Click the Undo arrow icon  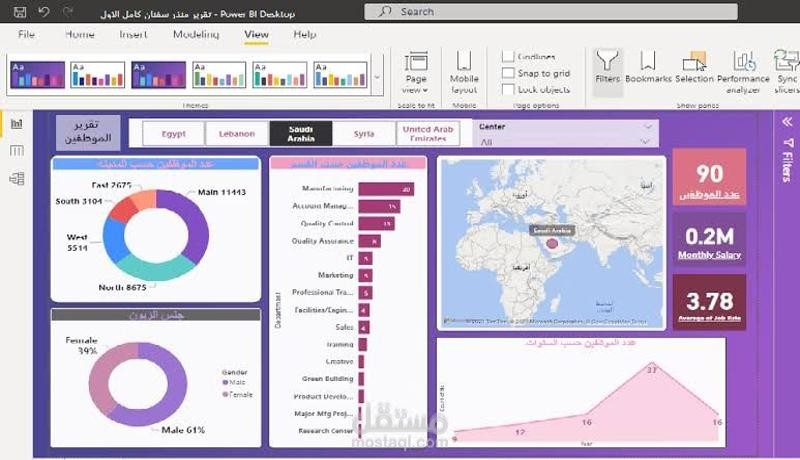43,11
